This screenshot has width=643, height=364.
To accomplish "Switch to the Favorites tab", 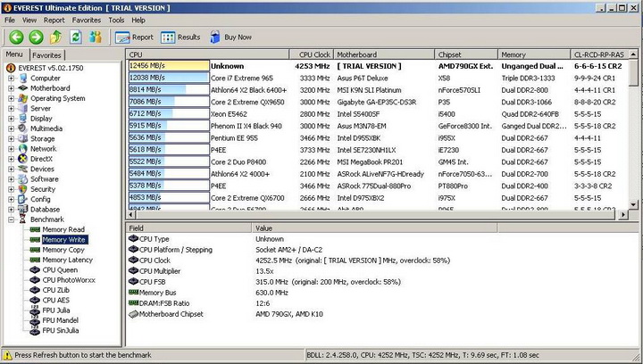I will pyautogui.click(x=46, y=55).
